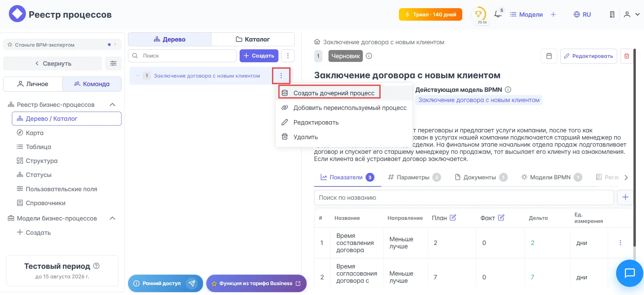Screen dimensions: 644x295
Task: Open the Параметры tab
Action: [x=413, y=177]
